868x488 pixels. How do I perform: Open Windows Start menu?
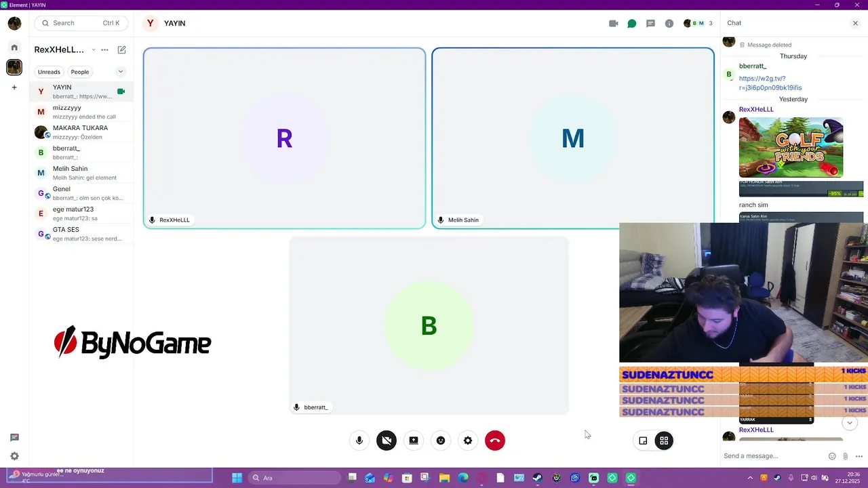pyautogui.click(x=237, y=478)
